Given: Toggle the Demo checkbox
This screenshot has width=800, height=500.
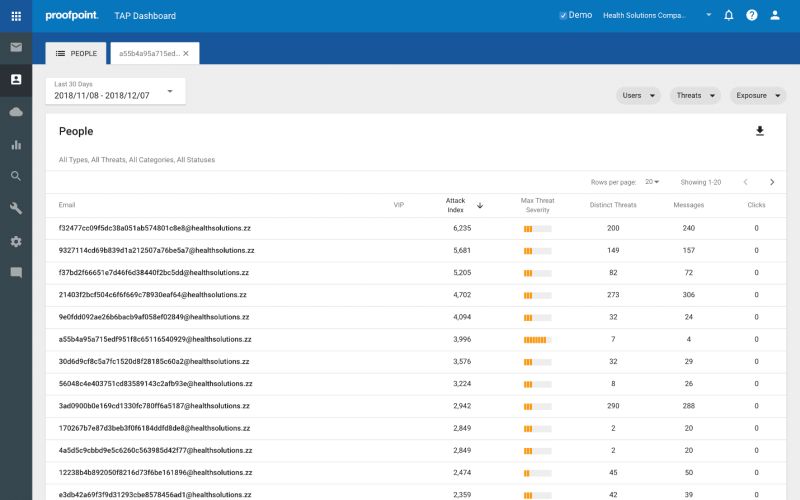Looking at the screenshot, I should point(563,15).
